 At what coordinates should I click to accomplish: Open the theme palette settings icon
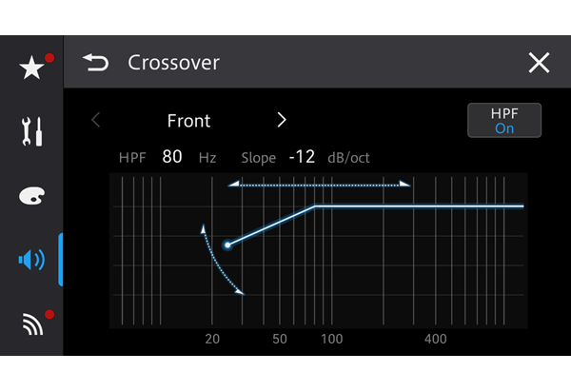point(31,196)
